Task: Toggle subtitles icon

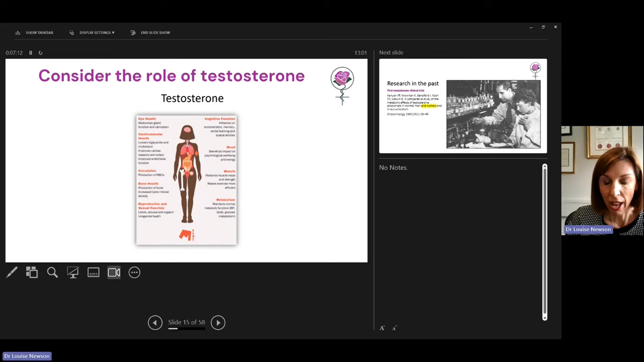Action: tap(93, 273)
